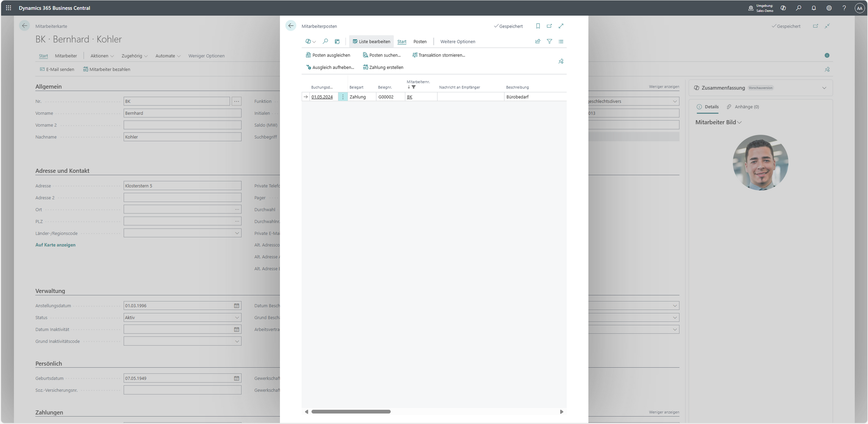Open the Weitere Optionen menu
This screenshot has height=424, width=868.
coord(457,42)
